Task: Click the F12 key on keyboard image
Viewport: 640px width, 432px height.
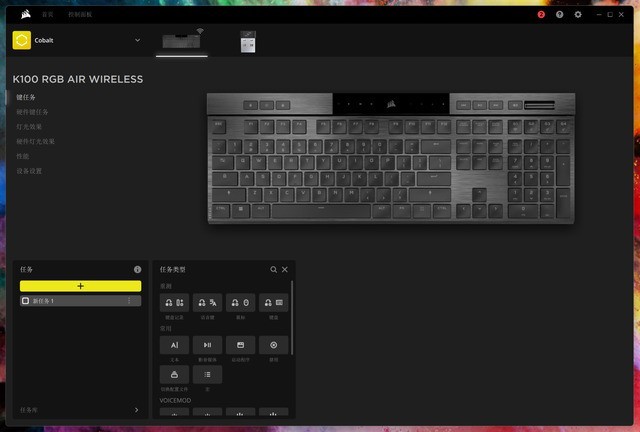Action: click(x=443, y=127)
